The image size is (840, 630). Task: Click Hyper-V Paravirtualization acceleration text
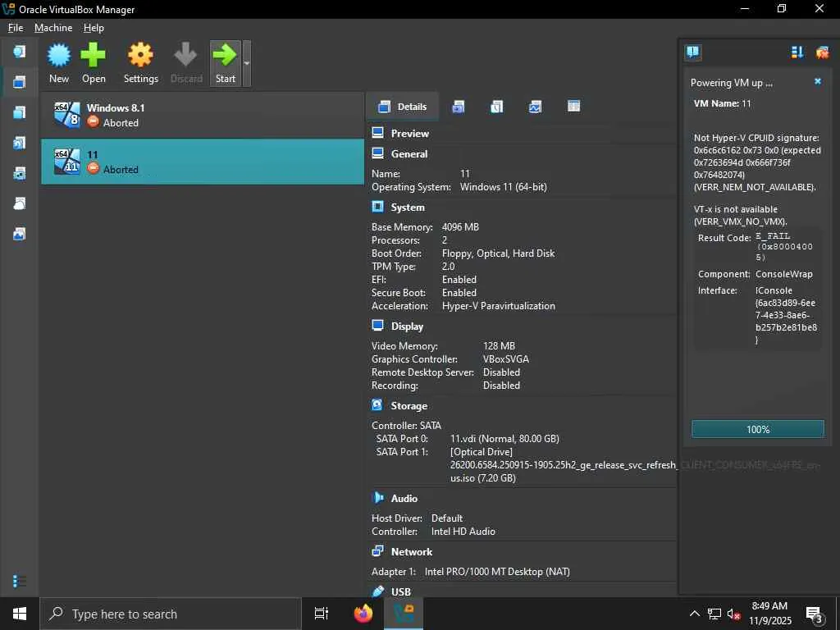pos(498,306)
